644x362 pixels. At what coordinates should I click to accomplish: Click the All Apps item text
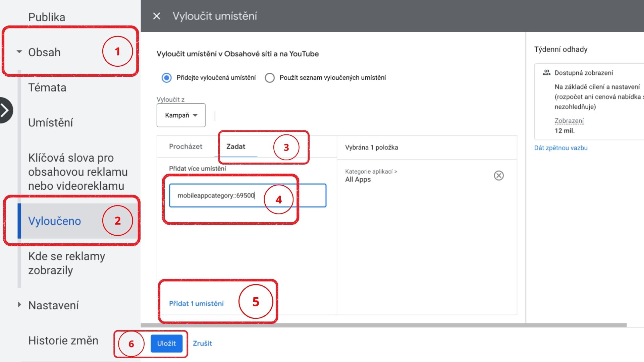[x=358, y=179]
